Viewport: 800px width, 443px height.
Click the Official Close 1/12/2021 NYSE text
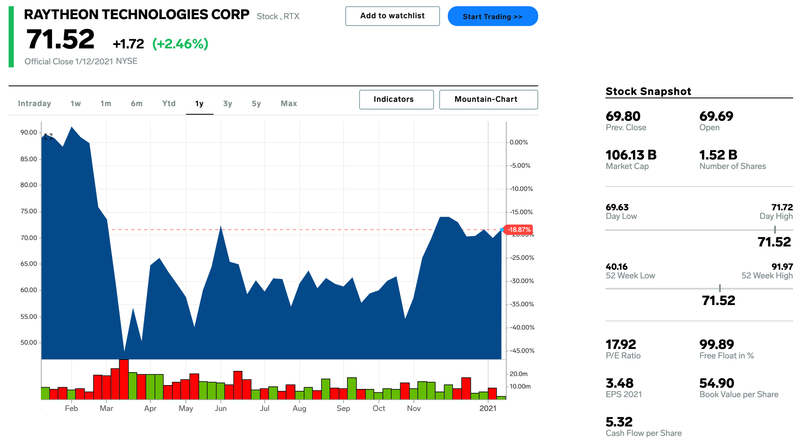pyautogui.click(x=81, y=61)
